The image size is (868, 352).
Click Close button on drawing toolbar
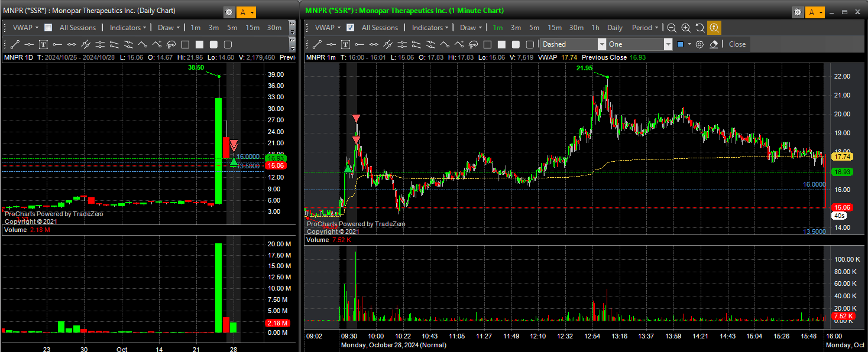(x=737, y=44)
